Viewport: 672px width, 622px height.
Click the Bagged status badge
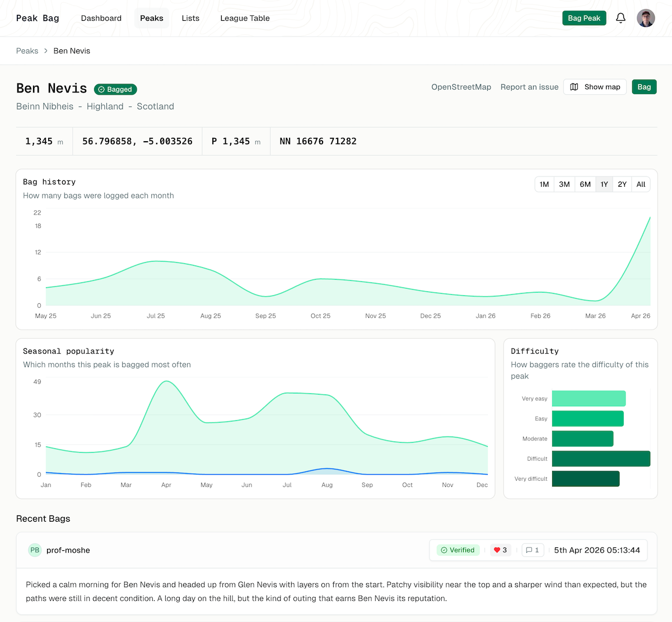(x=115, y=89)
